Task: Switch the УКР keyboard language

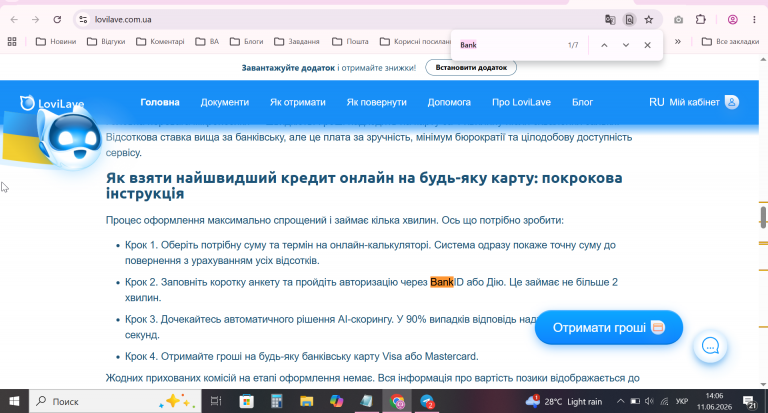Action: click(x=682, y=401)
